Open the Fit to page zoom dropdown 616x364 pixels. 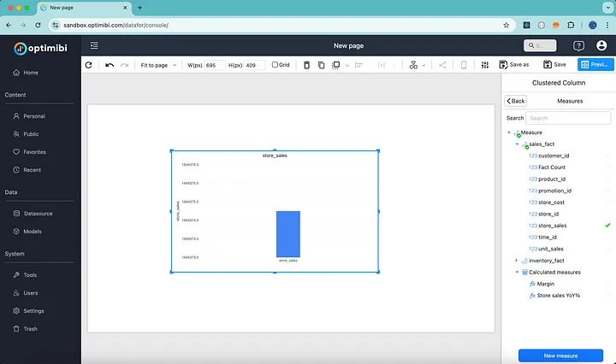click(158, 65)
